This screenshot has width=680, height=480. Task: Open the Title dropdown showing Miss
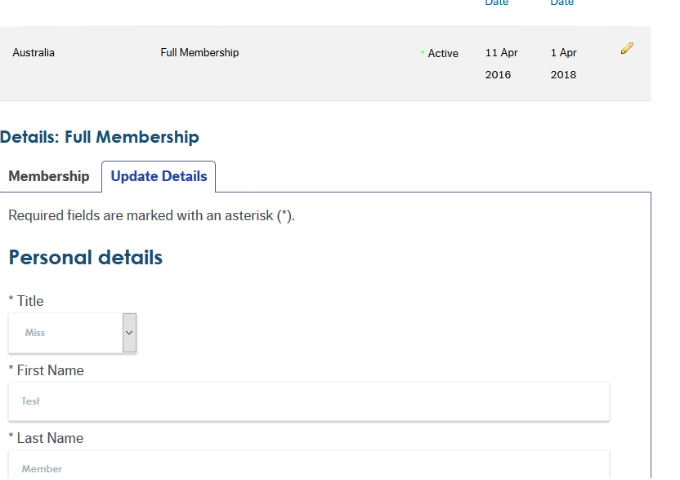(66, 333)
